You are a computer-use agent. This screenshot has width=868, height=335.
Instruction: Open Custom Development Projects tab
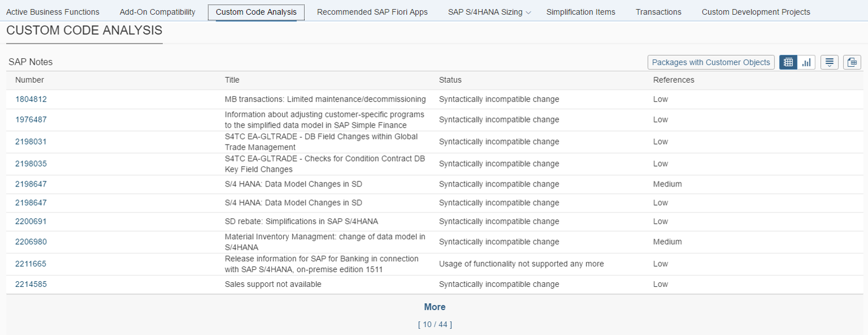tap(756, 12)
